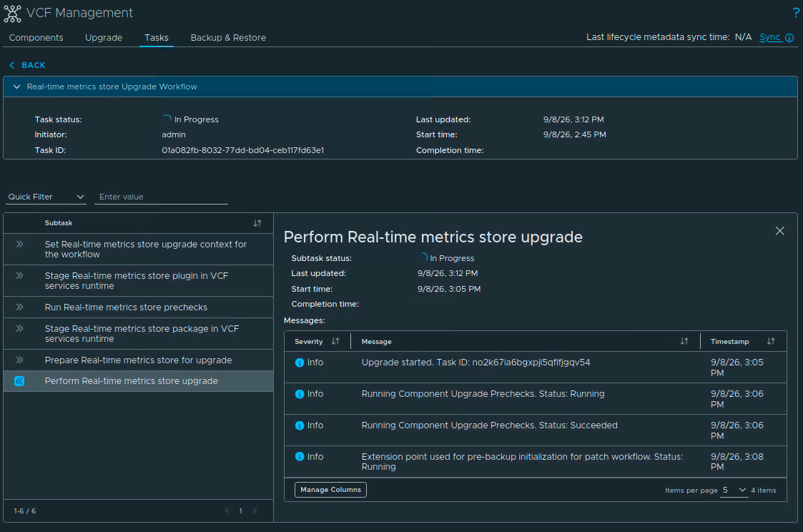Select Prepare Real-time metrics store for upgrade row
Screen dimensions: 803x532
(138, 360)
